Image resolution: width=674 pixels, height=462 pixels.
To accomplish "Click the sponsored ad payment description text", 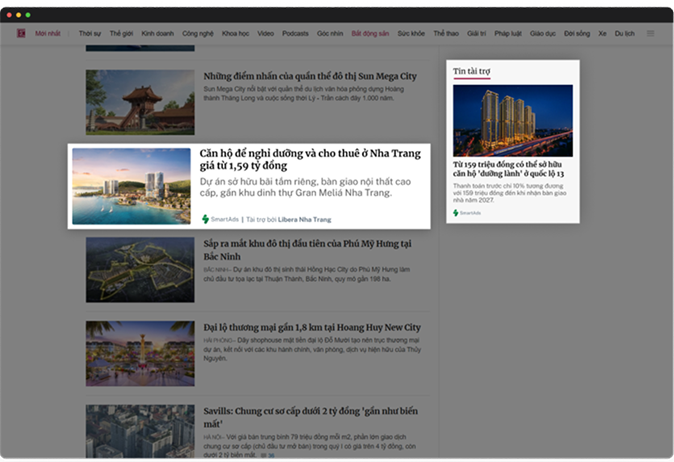I will [x=509, y=193].
